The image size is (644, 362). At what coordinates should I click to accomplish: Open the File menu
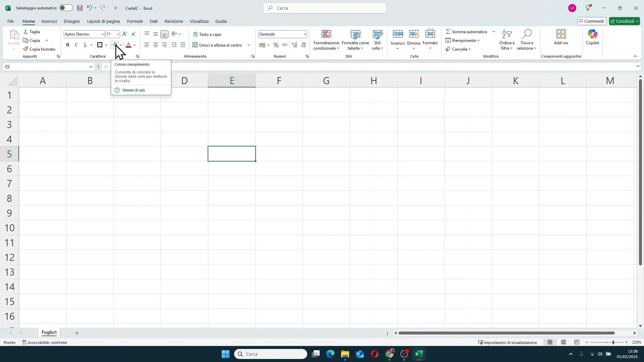(11, 21)
